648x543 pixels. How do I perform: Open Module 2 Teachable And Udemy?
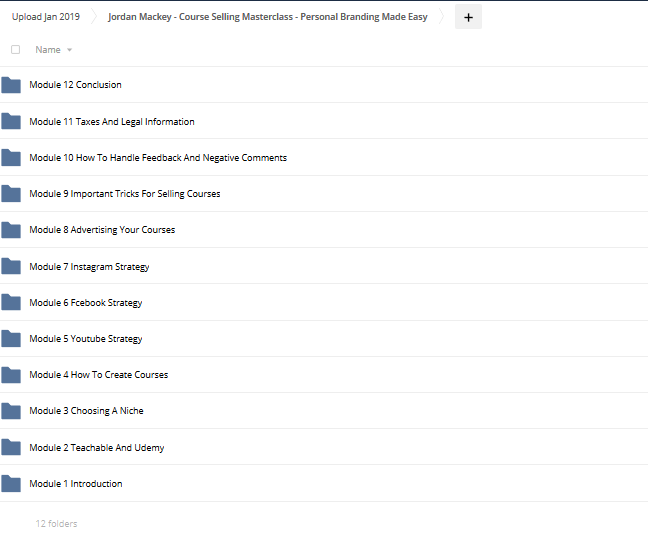point(97,448)
